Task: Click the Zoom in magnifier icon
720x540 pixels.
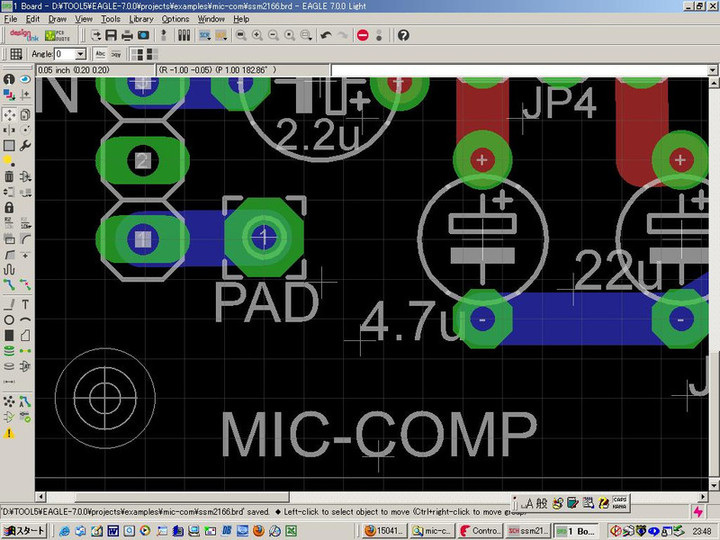Action: 258,35
